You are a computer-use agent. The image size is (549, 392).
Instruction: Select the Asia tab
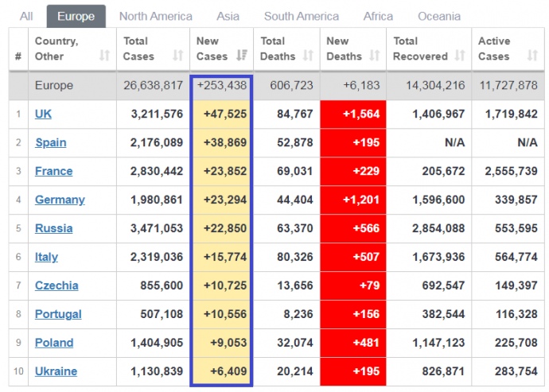(228, 16)
